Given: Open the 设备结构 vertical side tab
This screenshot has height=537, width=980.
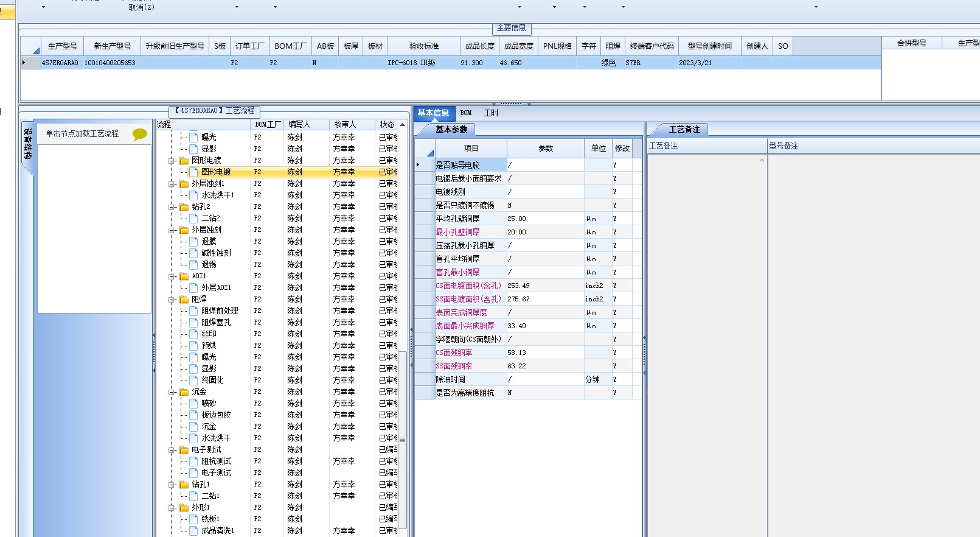Looking at the screenshot, I should [x=28, y=144].
